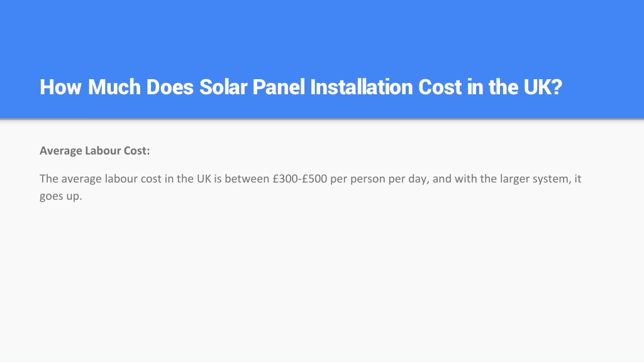Viewport: 644px width, 362px height.
Task: Select the 'Average Labour Cost:' heading
Action: click(x=94, y=151)
